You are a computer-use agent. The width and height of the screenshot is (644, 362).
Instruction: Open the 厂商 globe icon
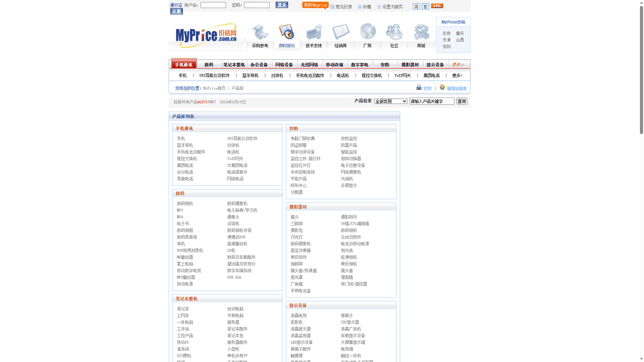[x=368, y=32]
